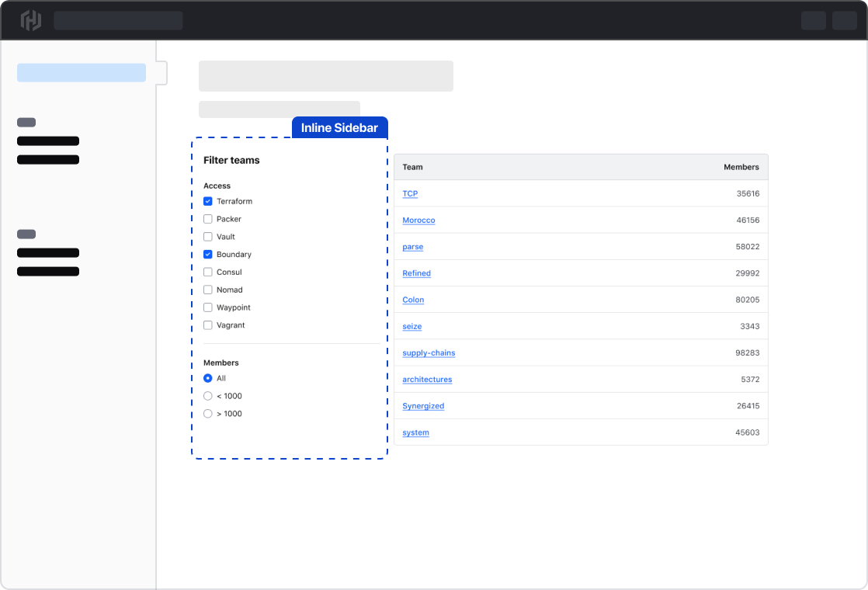The image size is (868, 590).
Task: Click the Members column header
Action: click(741, 167)
